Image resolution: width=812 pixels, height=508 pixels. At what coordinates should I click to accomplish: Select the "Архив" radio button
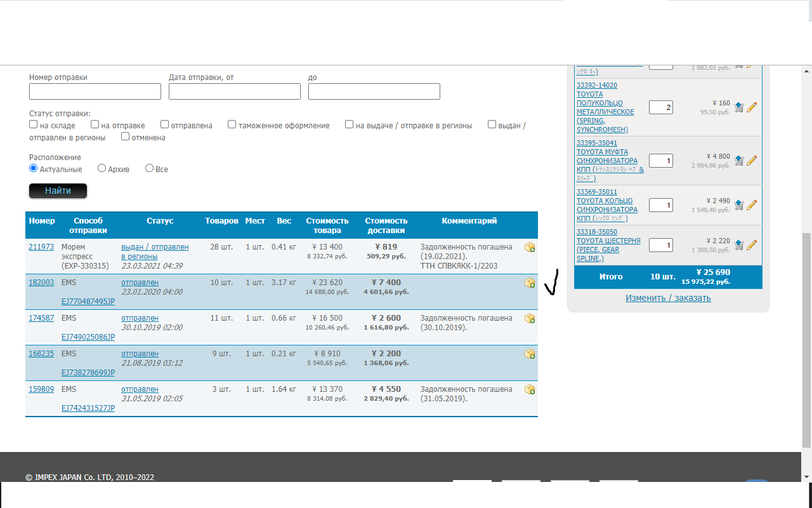coord(101,168)
